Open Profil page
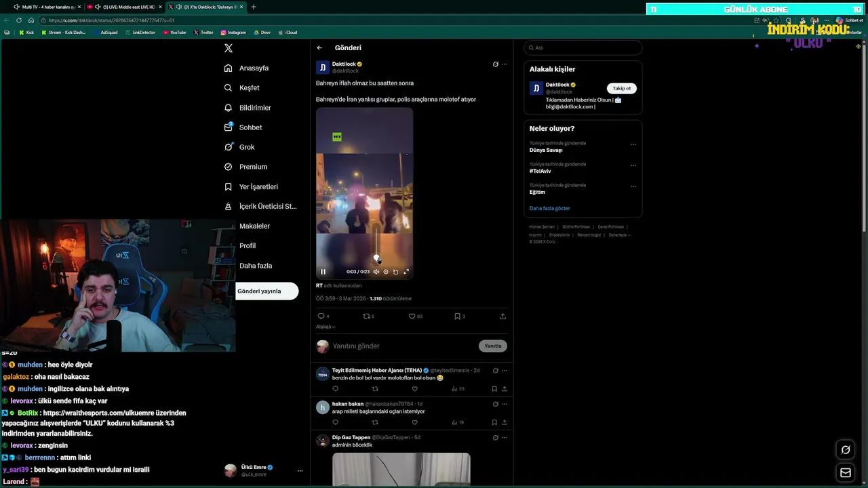The height and width of the screenshot is (488, 868). (x=247, y=245)
